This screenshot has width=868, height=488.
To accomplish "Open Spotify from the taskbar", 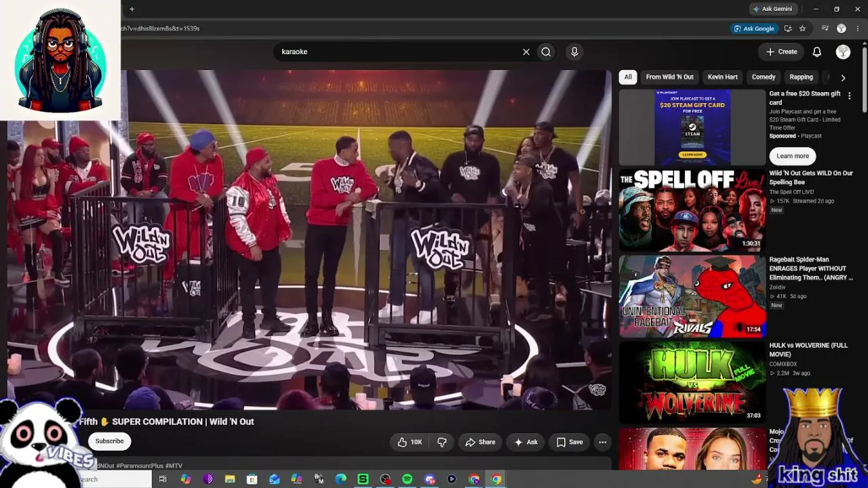I will [407, 479].
